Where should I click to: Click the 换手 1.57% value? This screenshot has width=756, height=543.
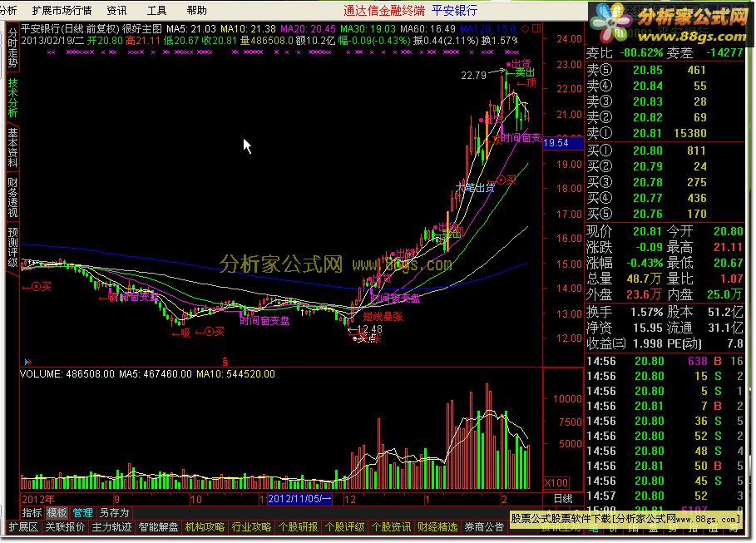(x=646, y=312)
